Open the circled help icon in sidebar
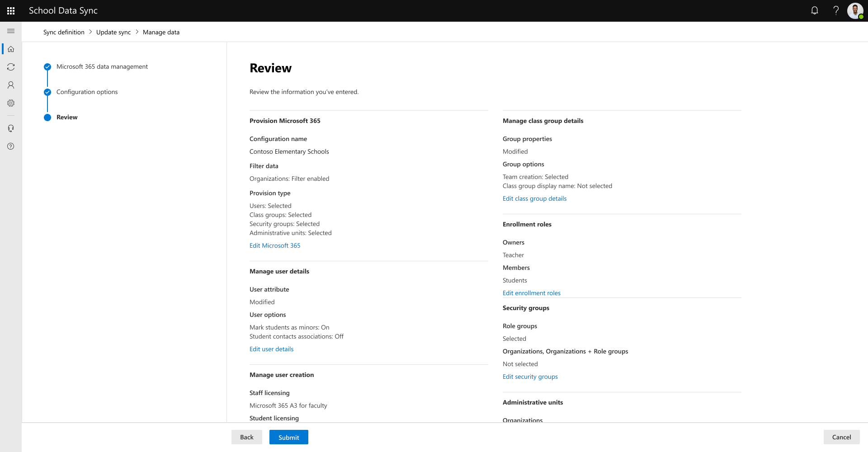This screenshot has width=868, height=452. pyautogui.click(x=11, y=146)
